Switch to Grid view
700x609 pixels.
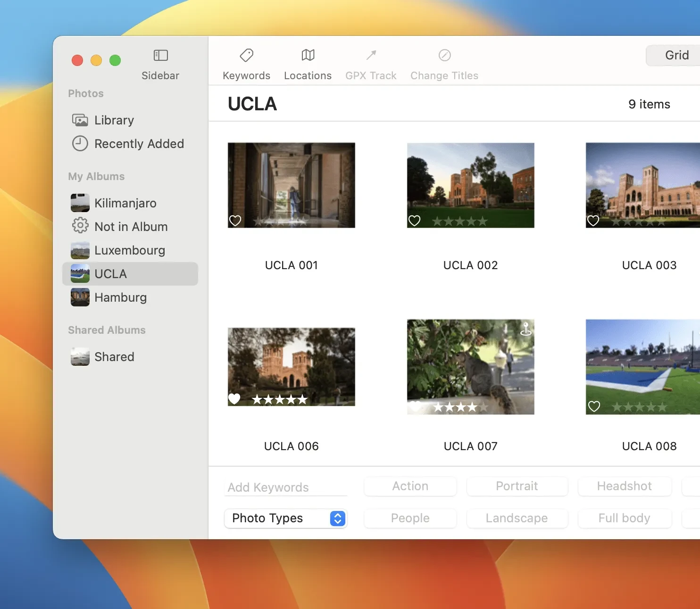coord(676,55)
